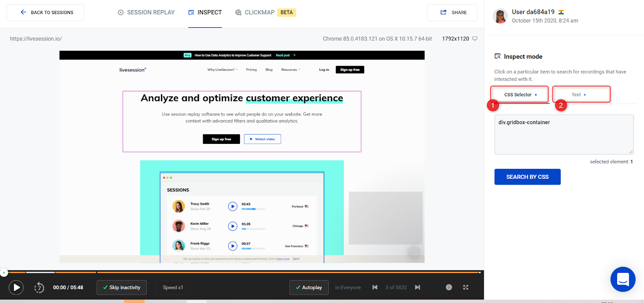The height and width of the screenshot is (303, 644).
Task: Click the BETA badge beside Clickmap
Action: point(287,12)
